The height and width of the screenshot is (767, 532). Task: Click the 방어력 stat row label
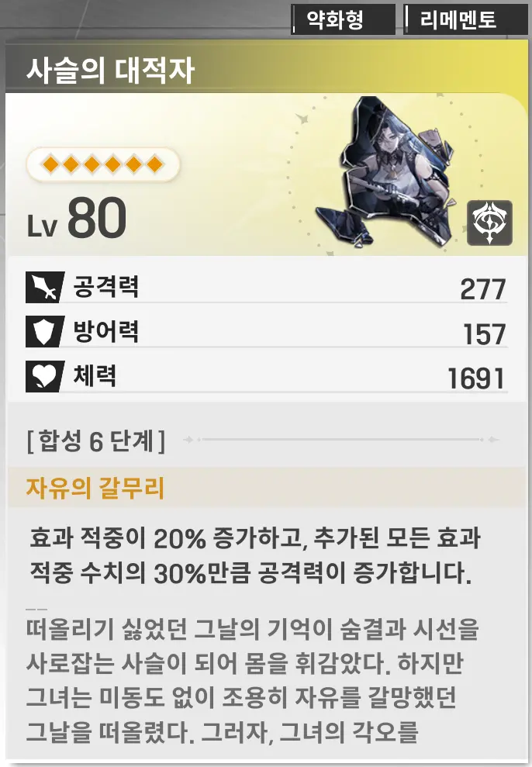coord(105,332)
